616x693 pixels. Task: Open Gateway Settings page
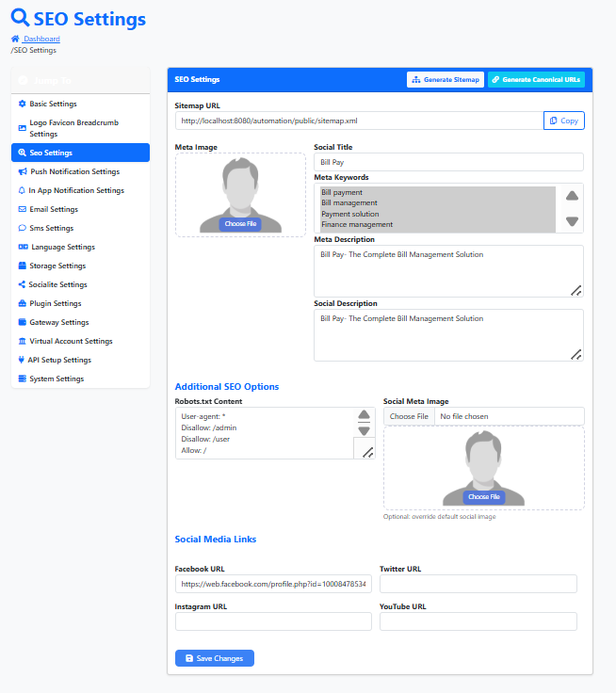(80, 322)
